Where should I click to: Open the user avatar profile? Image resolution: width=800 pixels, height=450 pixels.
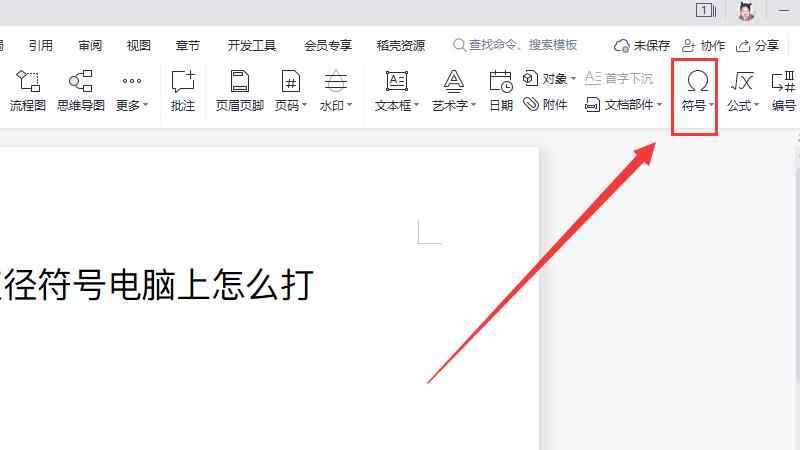746,11
